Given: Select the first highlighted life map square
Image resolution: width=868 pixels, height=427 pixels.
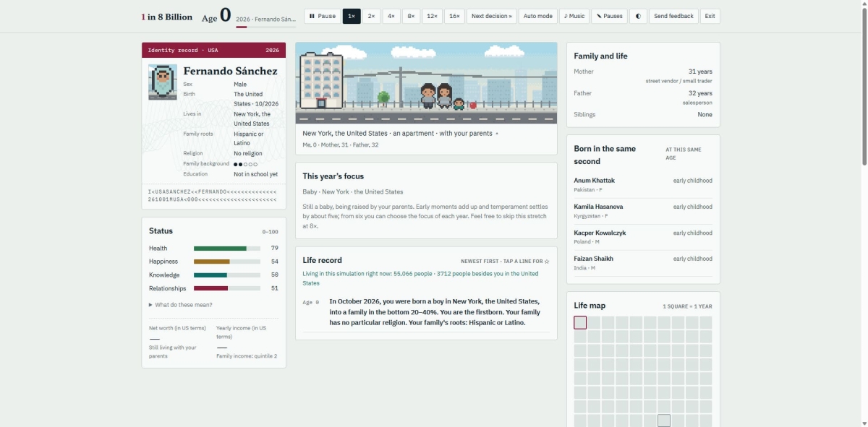Looking at the screenshot, I should point(580,322).
